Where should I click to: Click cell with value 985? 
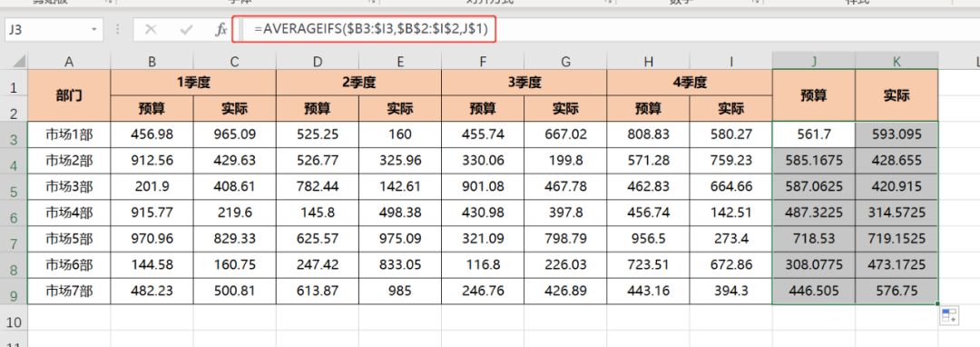[x=400, y=292]
